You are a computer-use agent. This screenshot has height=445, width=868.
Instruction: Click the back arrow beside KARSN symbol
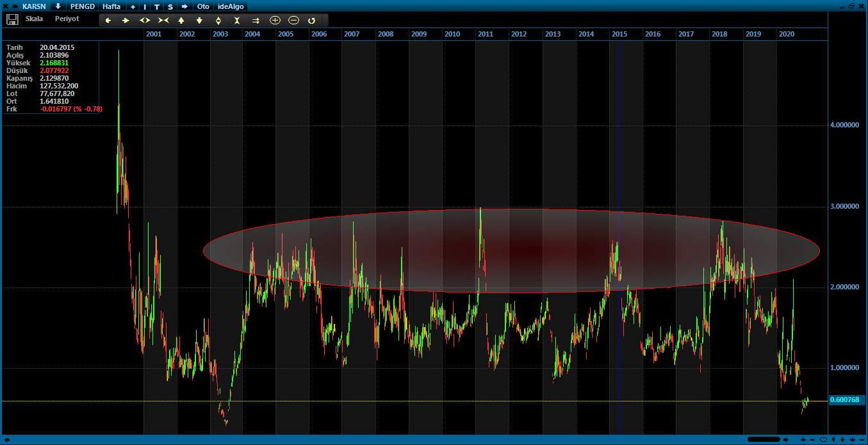[x=15, y=6]
